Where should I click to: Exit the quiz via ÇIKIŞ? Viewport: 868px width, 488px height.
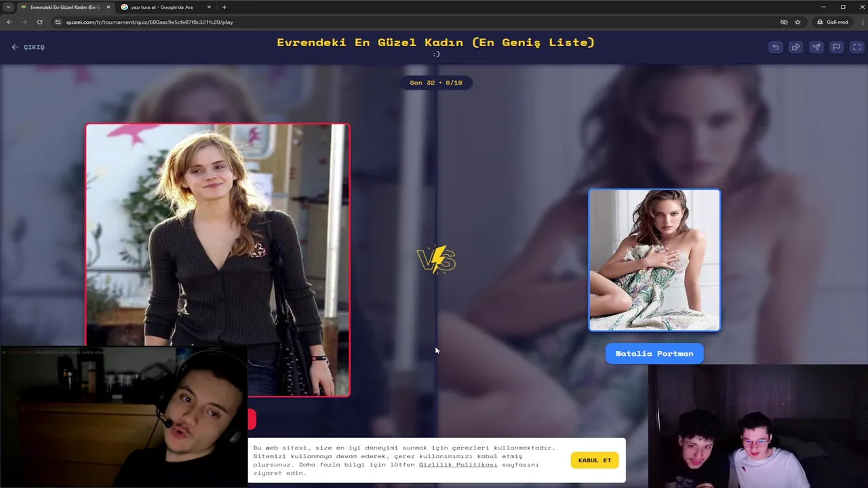click(x=28, y=47)
